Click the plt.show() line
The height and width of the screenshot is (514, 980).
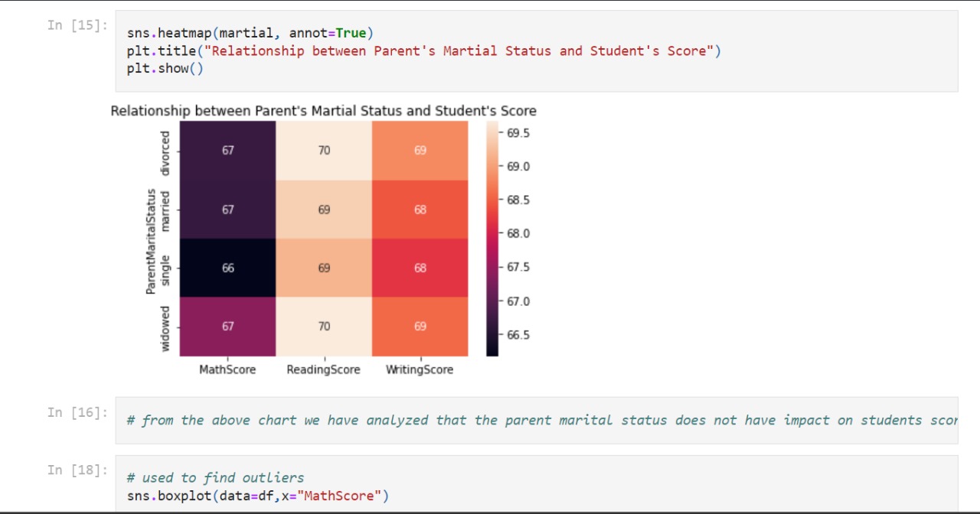[x=165, y=69]
